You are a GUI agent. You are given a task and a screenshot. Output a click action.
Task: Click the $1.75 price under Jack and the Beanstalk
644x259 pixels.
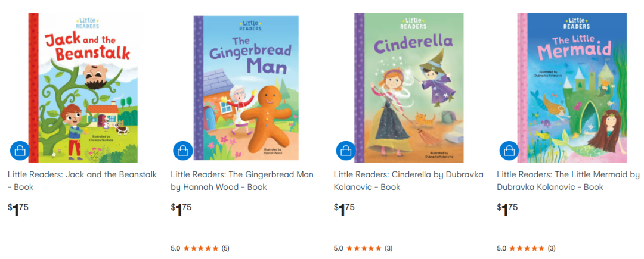(18, 209)
